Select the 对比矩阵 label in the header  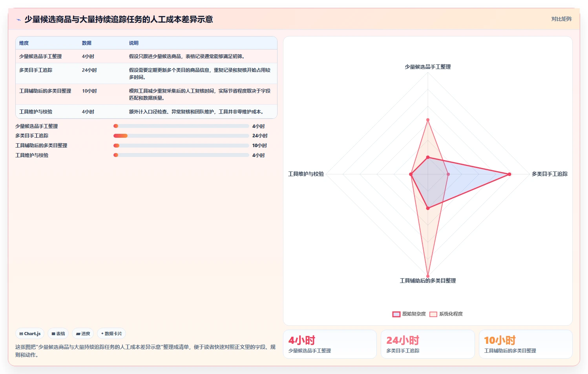(x=561, y=19)
